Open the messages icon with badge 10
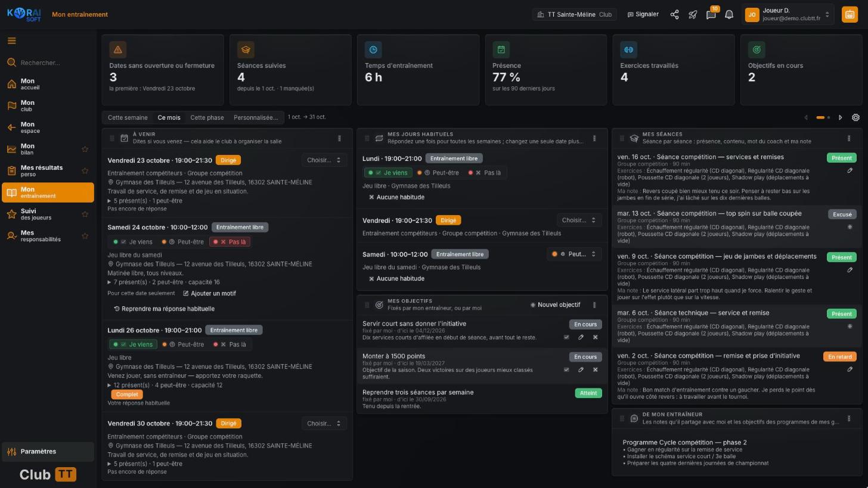This screenshot has width=868, height=488. [x=711, y=14]
